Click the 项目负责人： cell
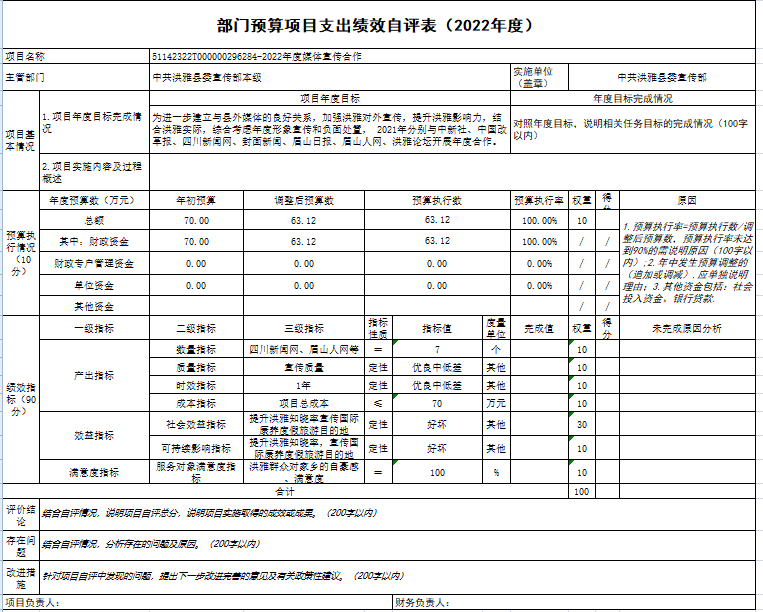Screen dimensions: 763x612 click(197, 603)
